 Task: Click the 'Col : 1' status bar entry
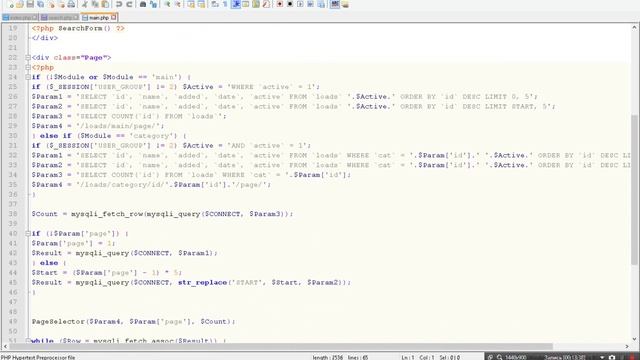427,357
